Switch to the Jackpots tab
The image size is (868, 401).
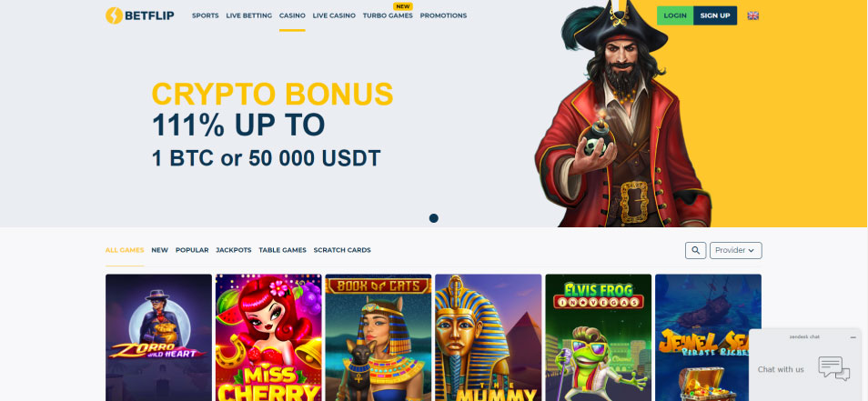tap(234, 250)
